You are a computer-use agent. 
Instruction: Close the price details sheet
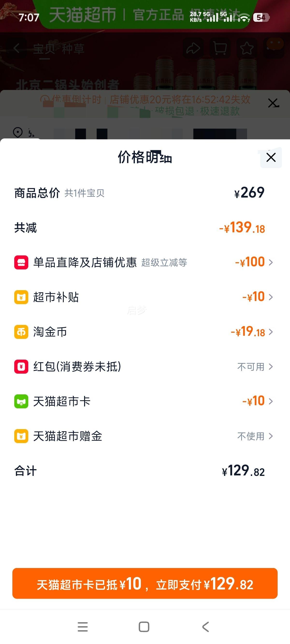pyautogui.click(x=271, y=158)
